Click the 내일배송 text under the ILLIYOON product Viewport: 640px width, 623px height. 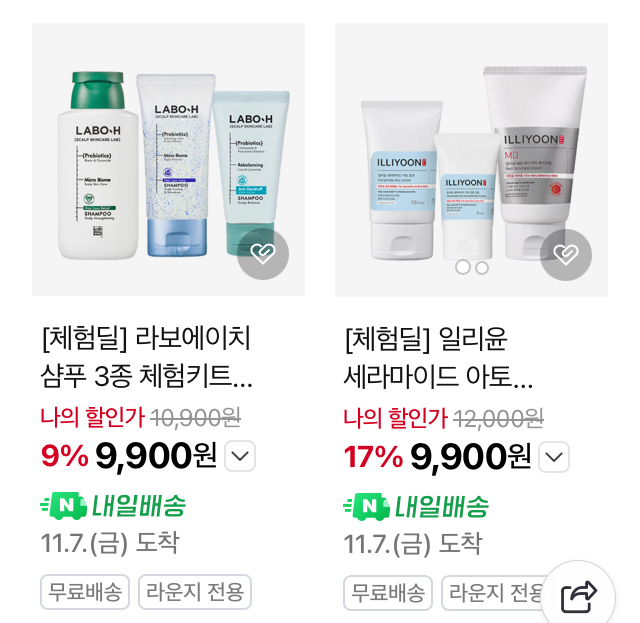[x=442, y=507]
